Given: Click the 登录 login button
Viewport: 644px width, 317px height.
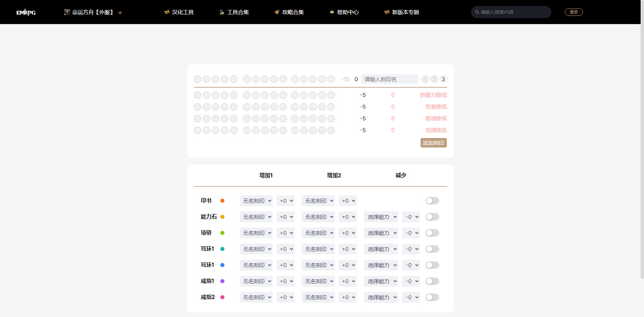Looking at the screenshot, I should click(x=574, y=12).
